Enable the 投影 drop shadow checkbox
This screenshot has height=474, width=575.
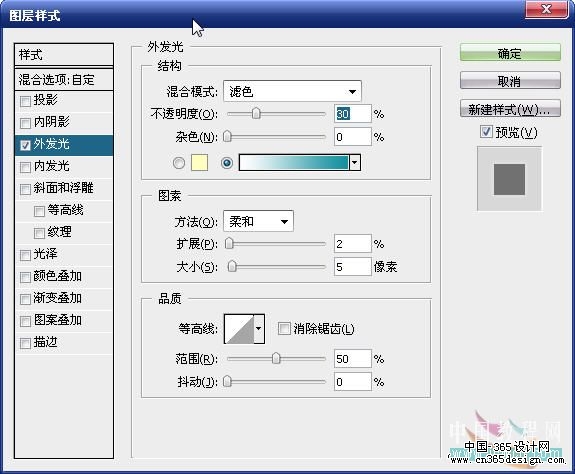click(x=25, y=101)
